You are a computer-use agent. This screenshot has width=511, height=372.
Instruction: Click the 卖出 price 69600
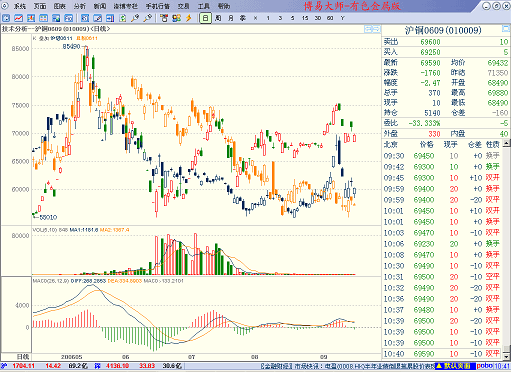tap(430, 42)
